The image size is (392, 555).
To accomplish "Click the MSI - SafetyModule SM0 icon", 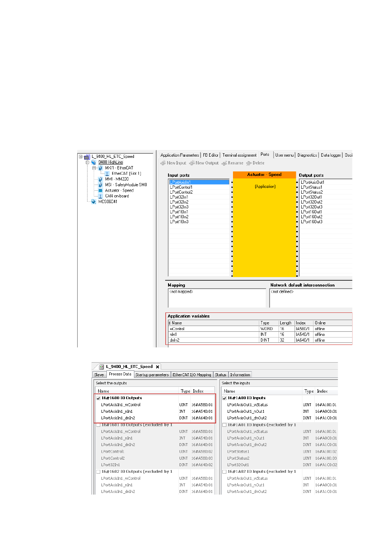I will [100, 185].
